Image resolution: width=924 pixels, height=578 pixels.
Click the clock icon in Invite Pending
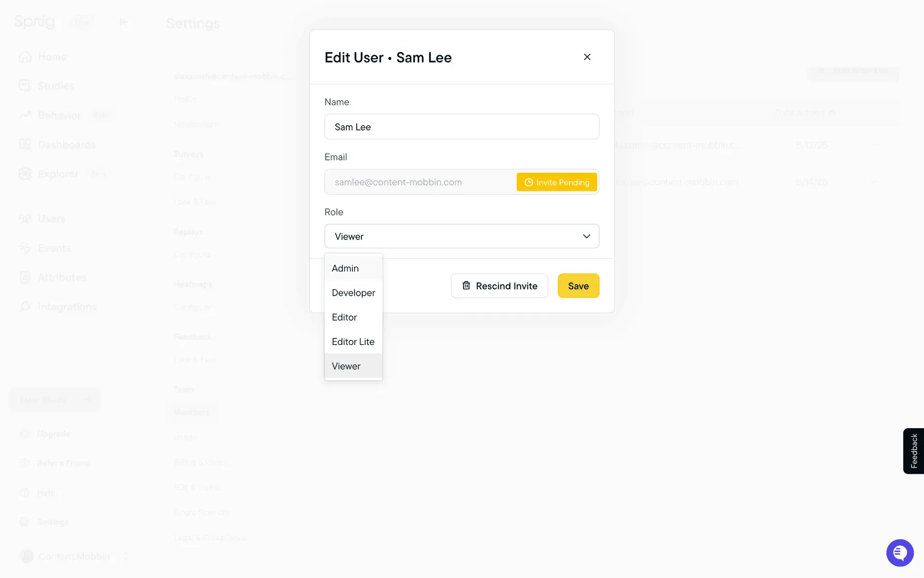pyautogui.click(x=528, y=182)
